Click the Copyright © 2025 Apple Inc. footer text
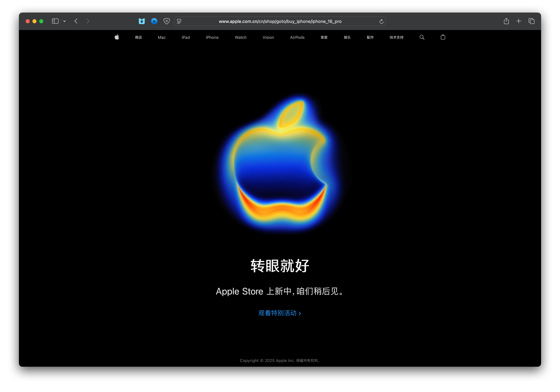The height and width of the screenshot is (392, 560). coord(280,361)
